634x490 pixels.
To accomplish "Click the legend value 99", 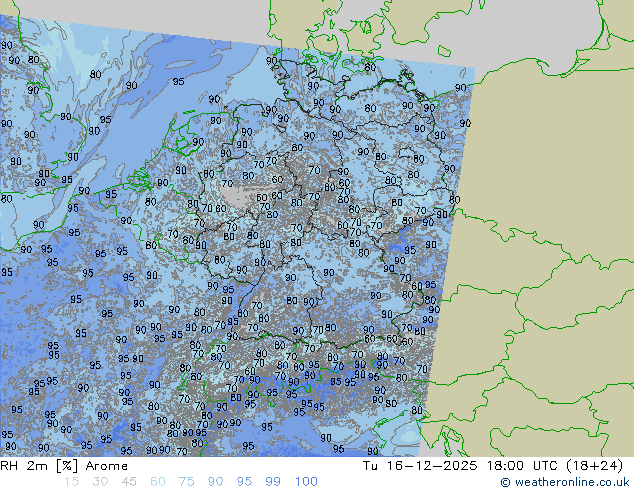I will pos(273,482).
